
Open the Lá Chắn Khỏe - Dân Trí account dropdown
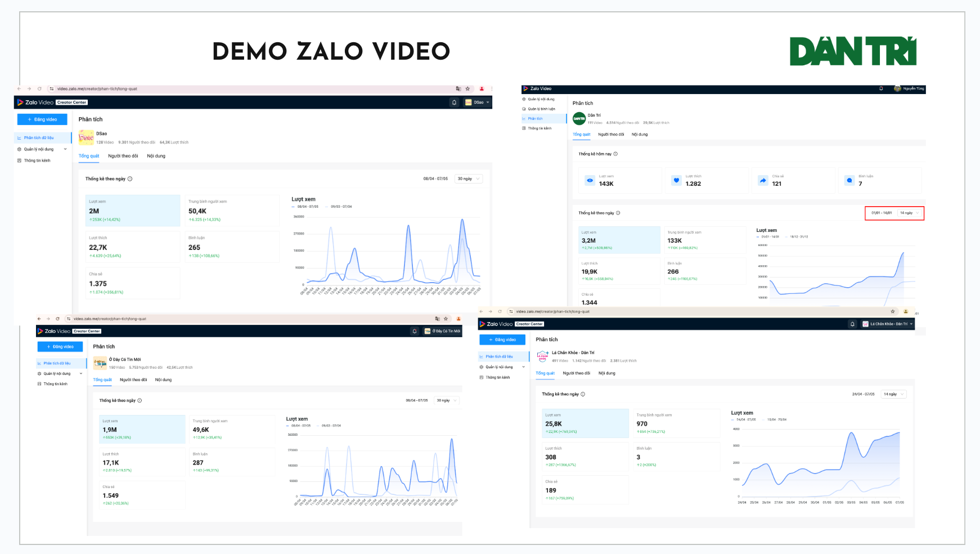[888, 324]
